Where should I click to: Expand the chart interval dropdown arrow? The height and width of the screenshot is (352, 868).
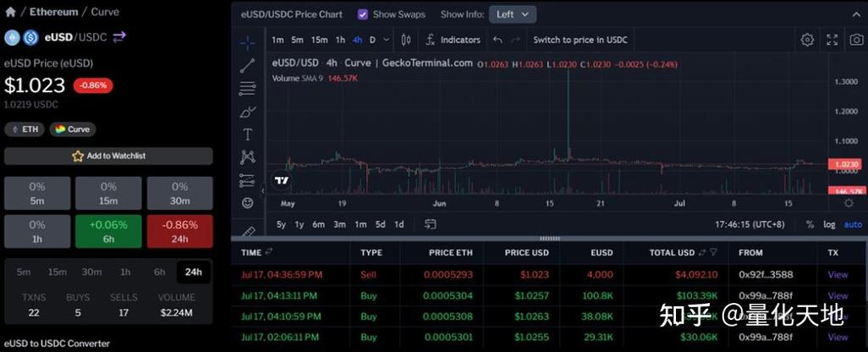387,40
